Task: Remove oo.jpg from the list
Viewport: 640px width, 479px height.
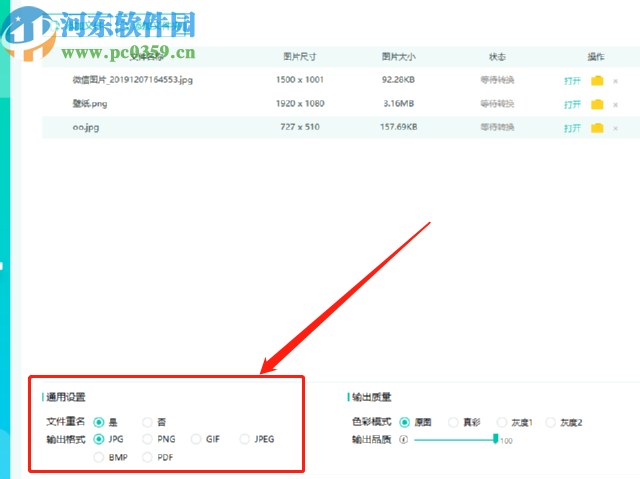Action: pyautogui.click(x=616, y=129)
